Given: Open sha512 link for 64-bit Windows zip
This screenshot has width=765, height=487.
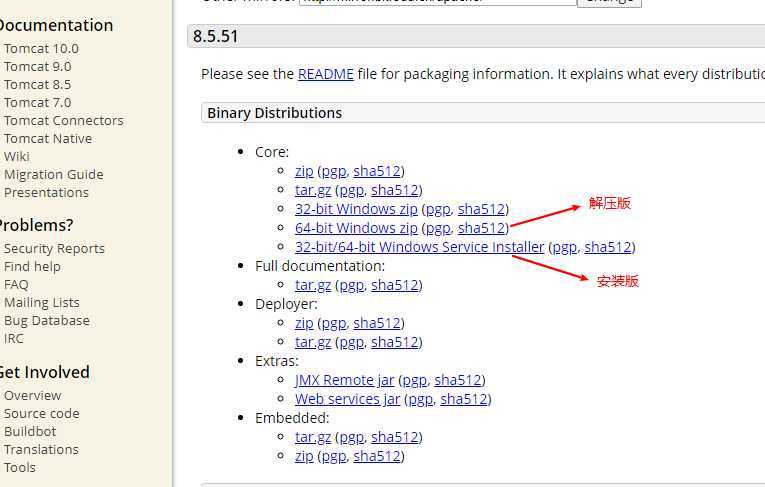Looking at the screenshot, I should click(481, 228).
